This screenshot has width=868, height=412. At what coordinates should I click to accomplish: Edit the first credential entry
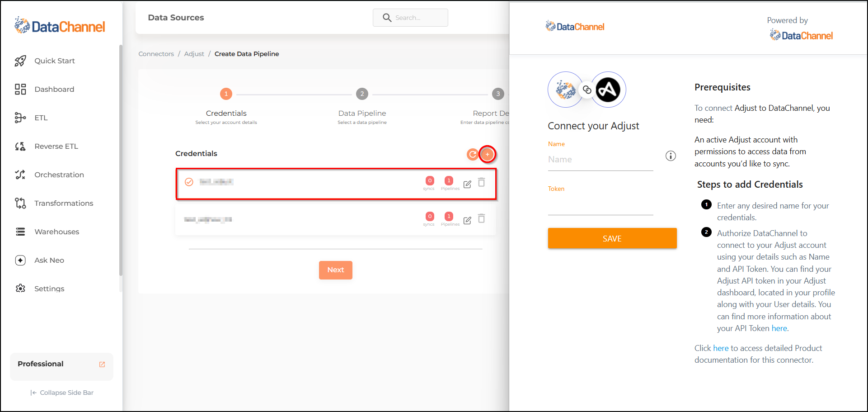pos(467,184)
